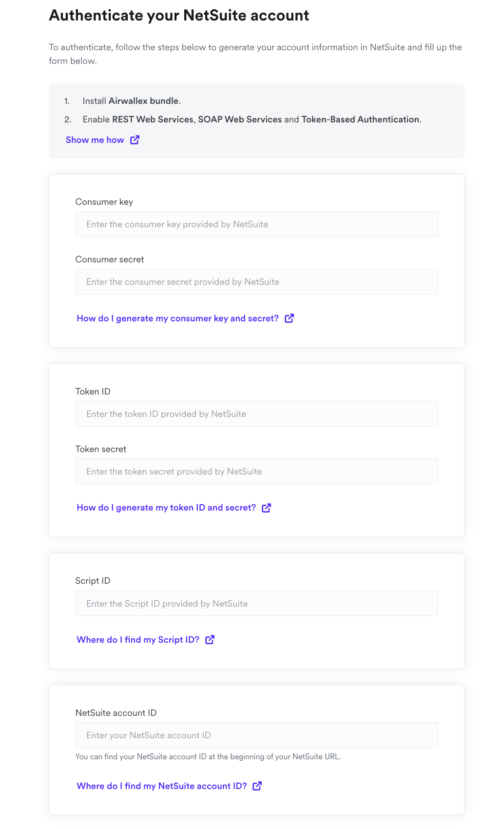The height and width of the screenshot is (829, 504).
Task: Focus the Consumer key input field
Action: (x=256, y=224)
